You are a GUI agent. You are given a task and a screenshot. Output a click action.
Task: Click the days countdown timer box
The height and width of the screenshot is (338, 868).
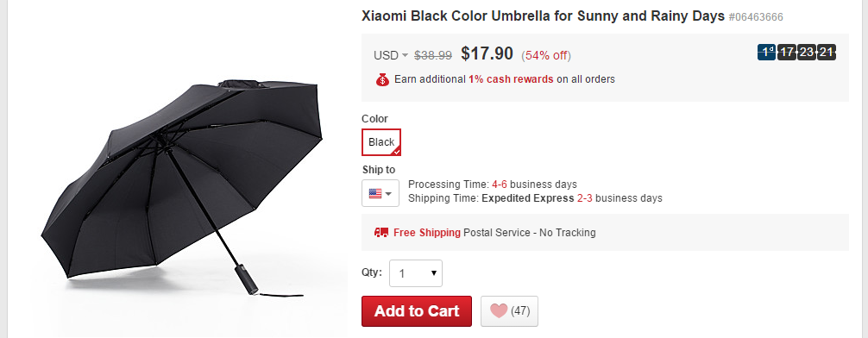(767, 52)
